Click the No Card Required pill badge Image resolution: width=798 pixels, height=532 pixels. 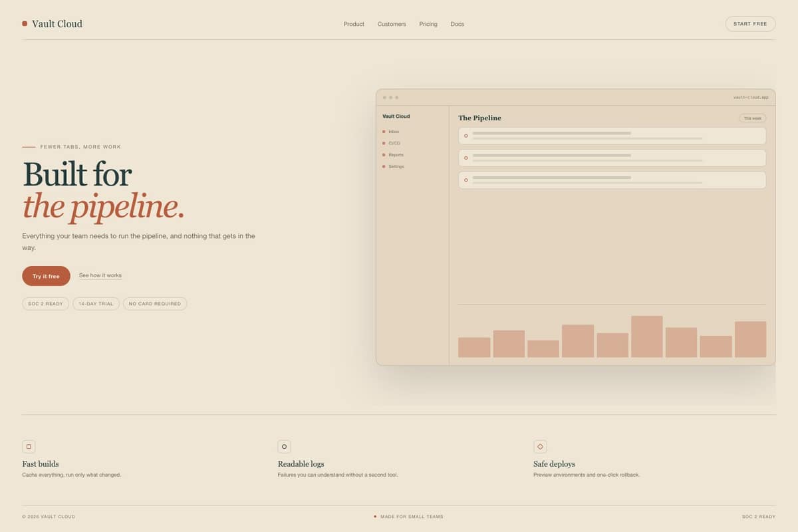(155, 304)
